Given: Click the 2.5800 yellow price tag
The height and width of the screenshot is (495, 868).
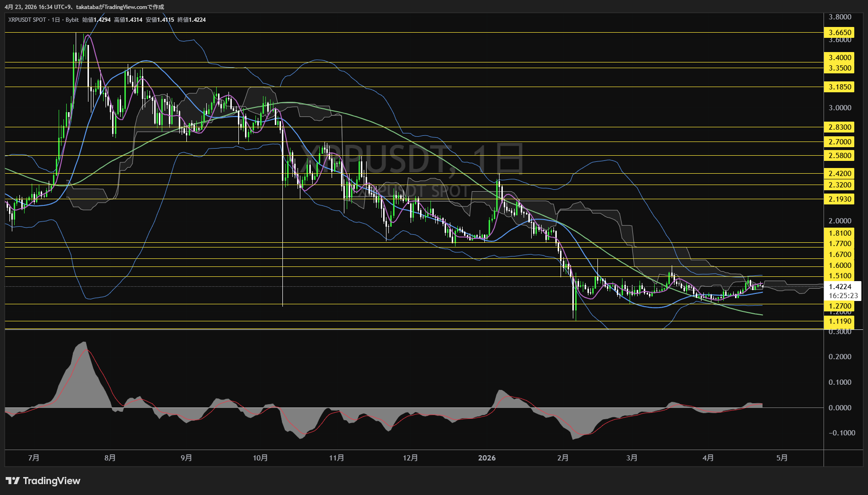Looking at the screenshot, I should 840,156.
